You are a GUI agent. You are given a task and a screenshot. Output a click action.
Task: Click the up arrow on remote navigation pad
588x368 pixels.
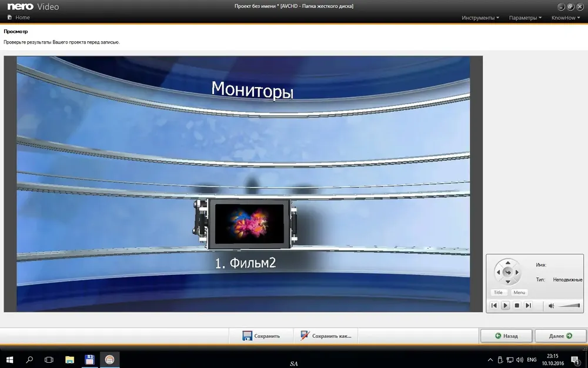[508, 263]
